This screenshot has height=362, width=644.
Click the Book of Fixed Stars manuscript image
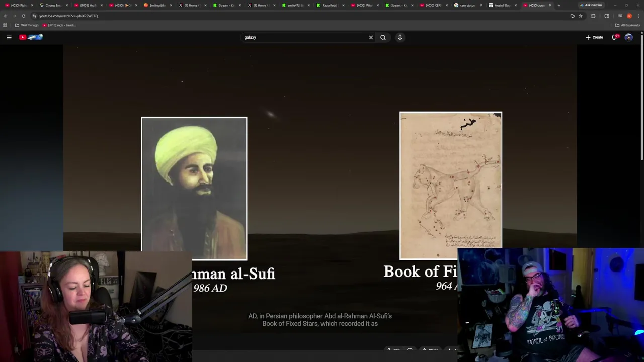click(451, 185)
